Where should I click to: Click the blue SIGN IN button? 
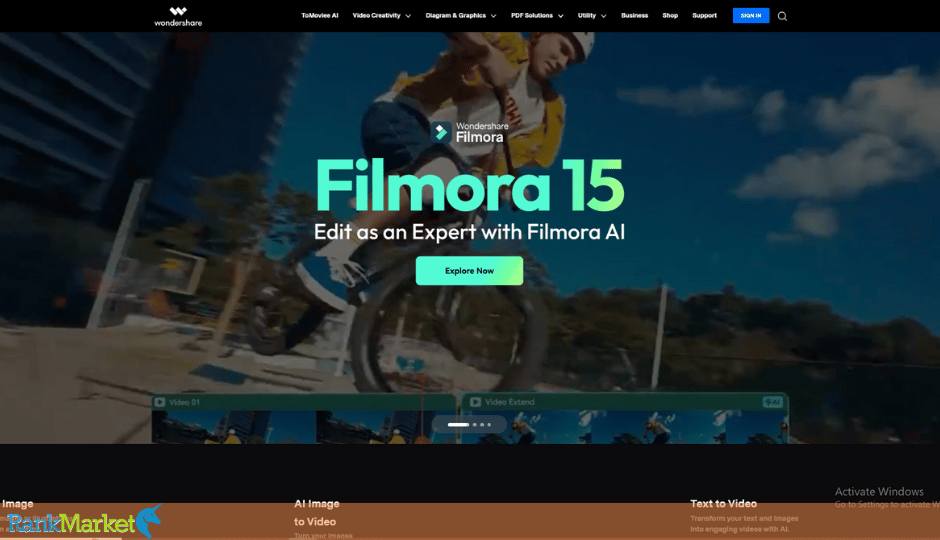click(x=751, y=16)
